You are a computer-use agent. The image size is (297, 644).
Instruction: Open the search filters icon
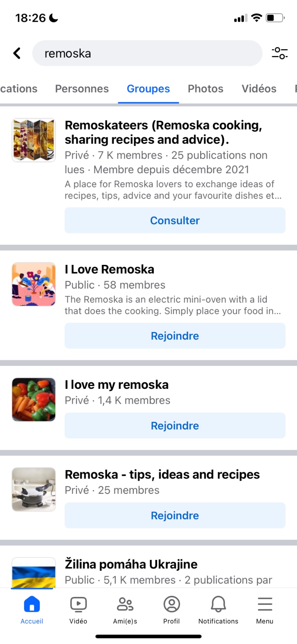[279, 53]
